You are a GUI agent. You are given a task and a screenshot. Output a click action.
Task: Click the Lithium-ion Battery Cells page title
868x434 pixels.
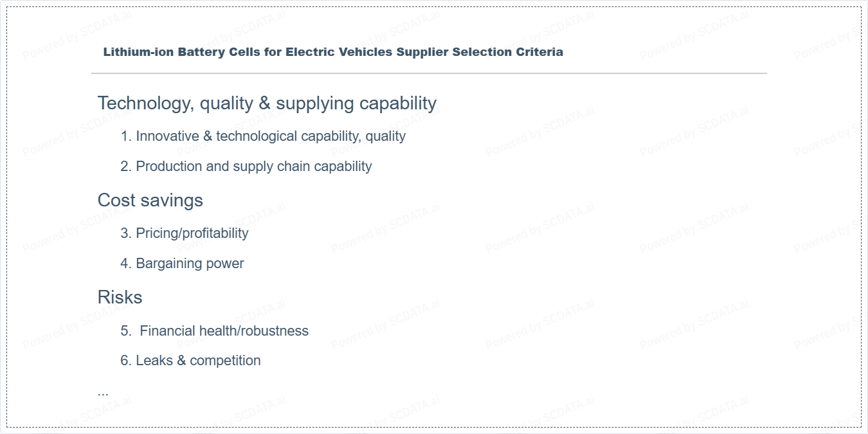(332, 52)
